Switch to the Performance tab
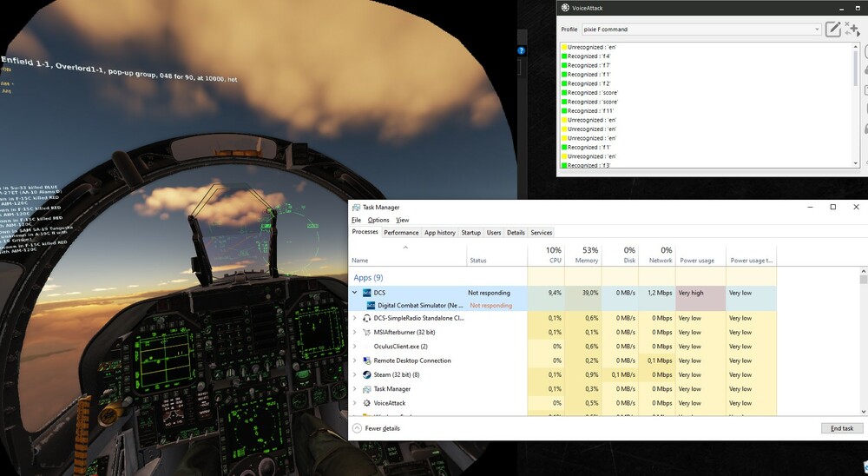 tap(401, 233)
